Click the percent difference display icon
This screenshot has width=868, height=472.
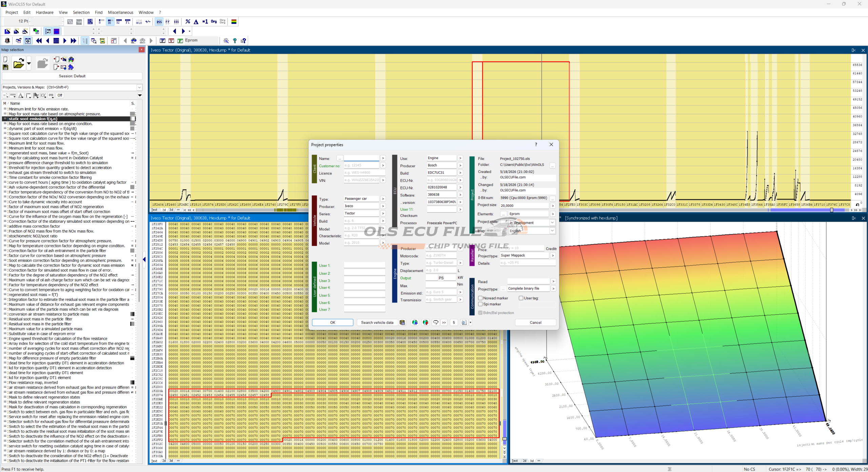(188, 22)
